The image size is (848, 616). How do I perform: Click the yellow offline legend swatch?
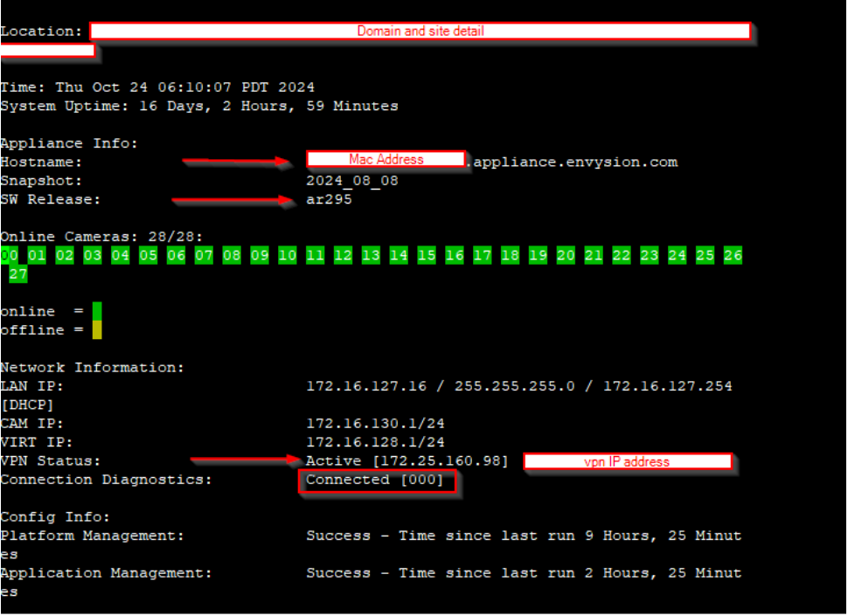tap(97, 330)
